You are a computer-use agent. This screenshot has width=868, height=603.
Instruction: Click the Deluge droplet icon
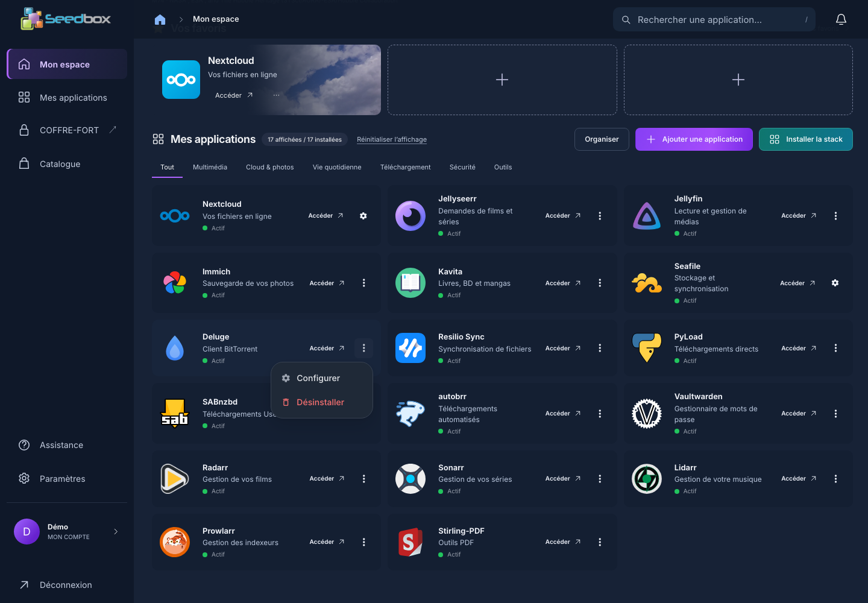[x=175, y=348]
